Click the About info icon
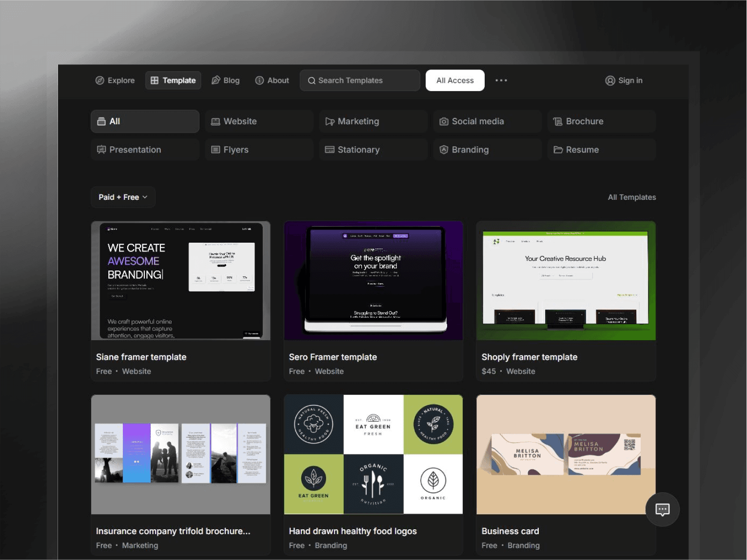Screen dimensions: 747x560 [260, 80]
